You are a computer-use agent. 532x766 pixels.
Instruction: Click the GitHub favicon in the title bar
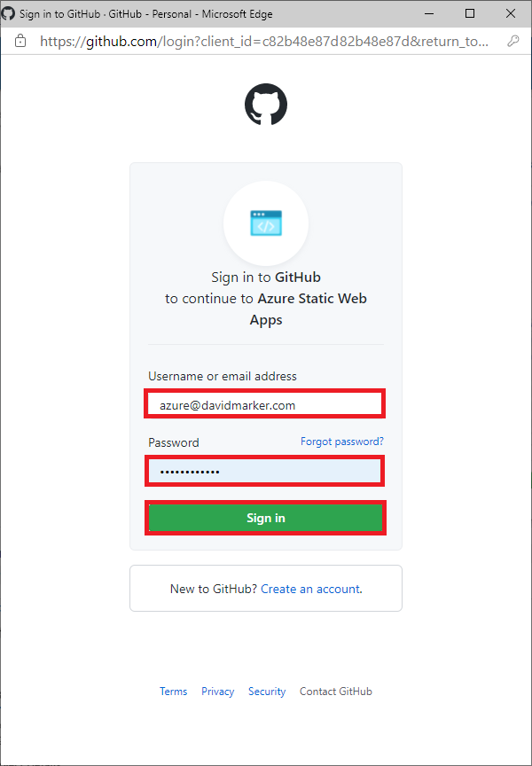8,13
